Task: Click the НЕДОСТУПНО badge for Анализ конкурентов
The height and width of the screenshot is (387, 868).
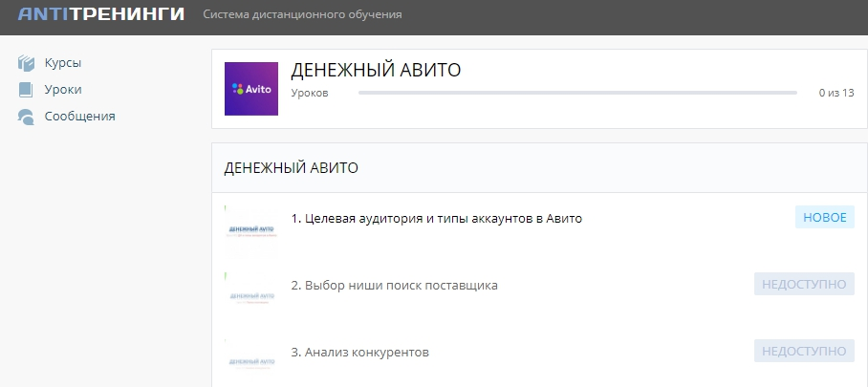Action: [804, 351]
